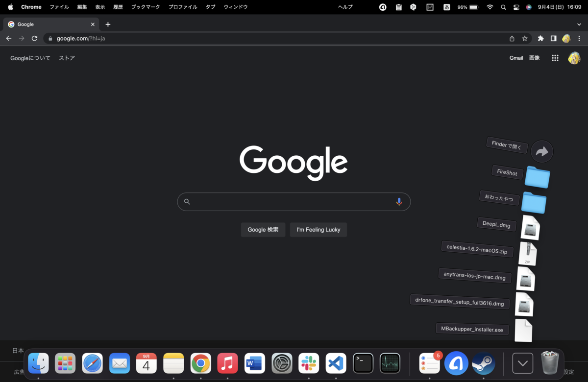This screenshot has width=588, height=382.
Task: Open the Google apps grid
Action: click(555, 58)
